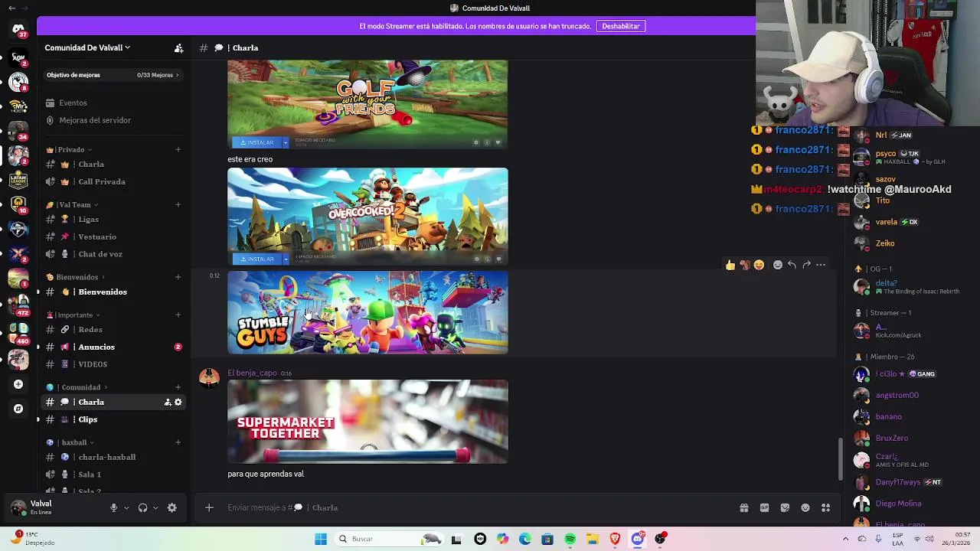Open headphones output options arrow

155,507
